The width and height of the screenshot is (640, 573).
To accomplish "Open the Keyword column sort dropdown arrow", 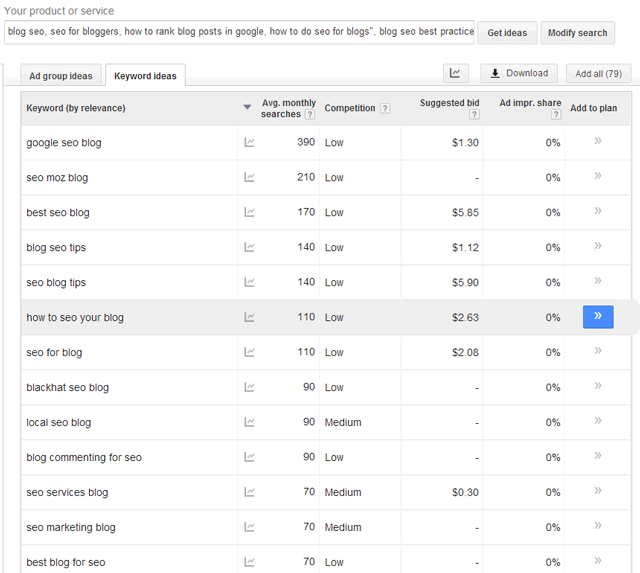I will coord(247,107).
